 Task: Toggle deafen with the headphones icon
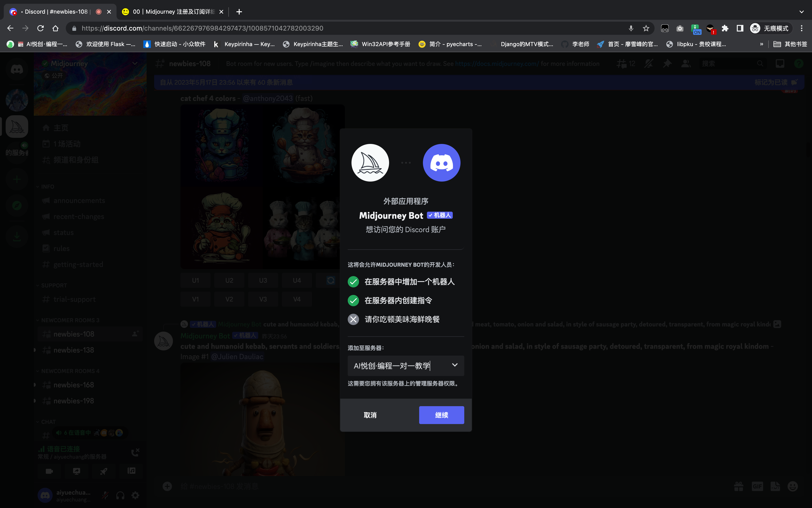[x=120, y=495]
